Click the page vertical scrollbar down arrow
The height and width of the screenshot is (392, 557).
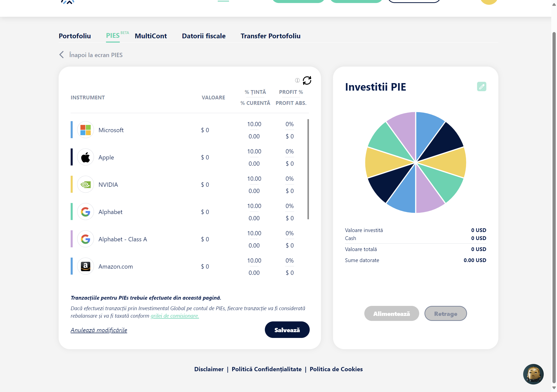pyautogui.click(x=554, y=388)
